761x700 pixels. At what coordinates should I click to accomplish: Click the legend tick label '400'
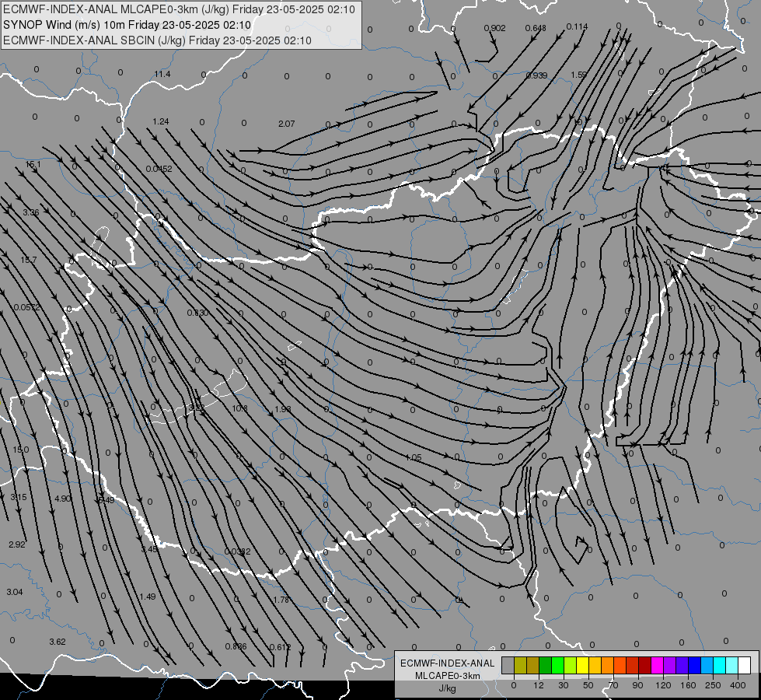click(738, 685)
